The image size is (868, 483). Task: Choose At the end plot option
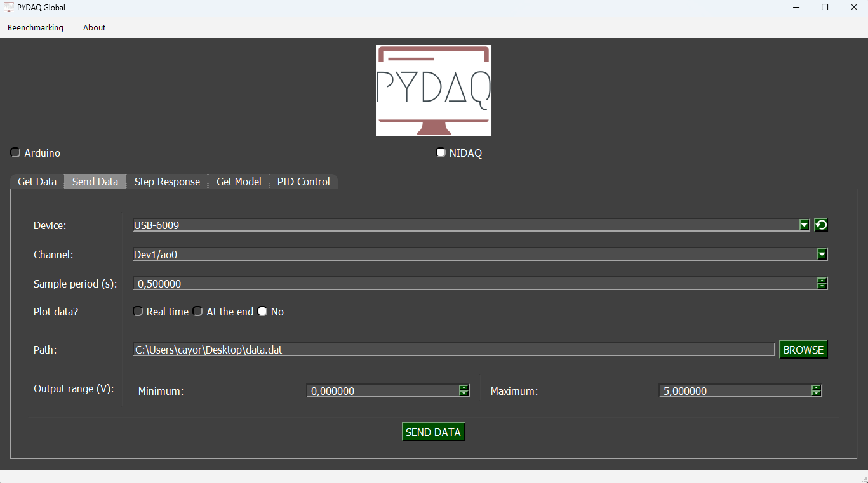pos(198,312)
